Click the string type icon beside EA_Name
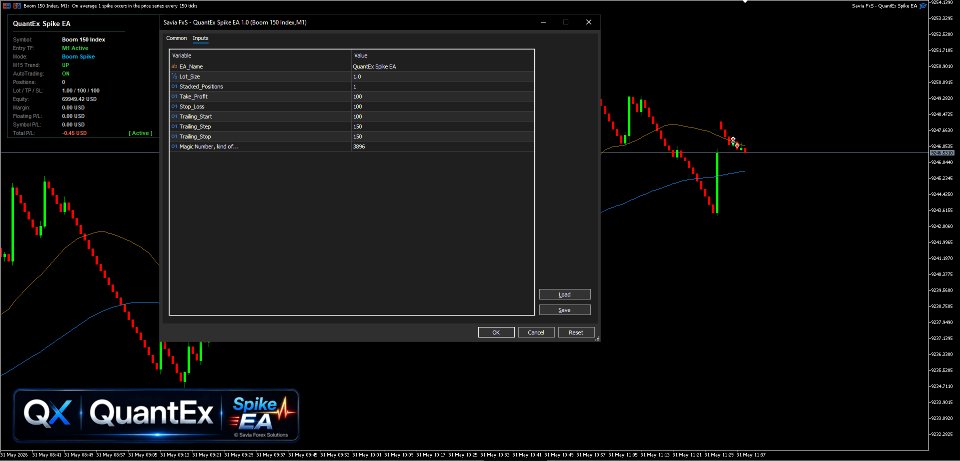Viewport: 960px width, 461px height. 174,66
